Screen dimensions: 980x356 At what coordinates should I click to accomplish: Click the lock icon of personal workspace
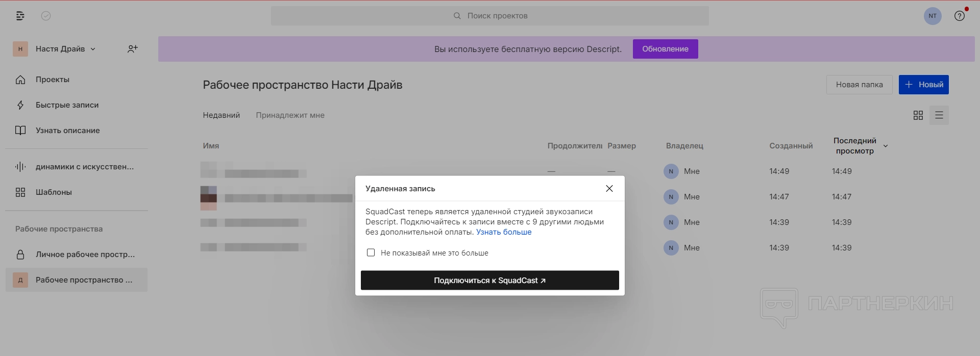click(20, 255)
